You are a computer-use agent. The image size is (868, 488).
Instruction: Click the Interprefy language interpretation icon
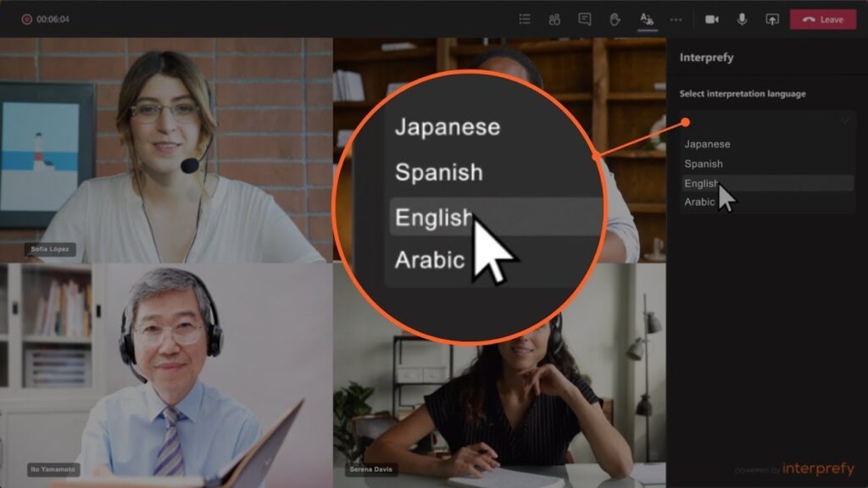(647, 19)
